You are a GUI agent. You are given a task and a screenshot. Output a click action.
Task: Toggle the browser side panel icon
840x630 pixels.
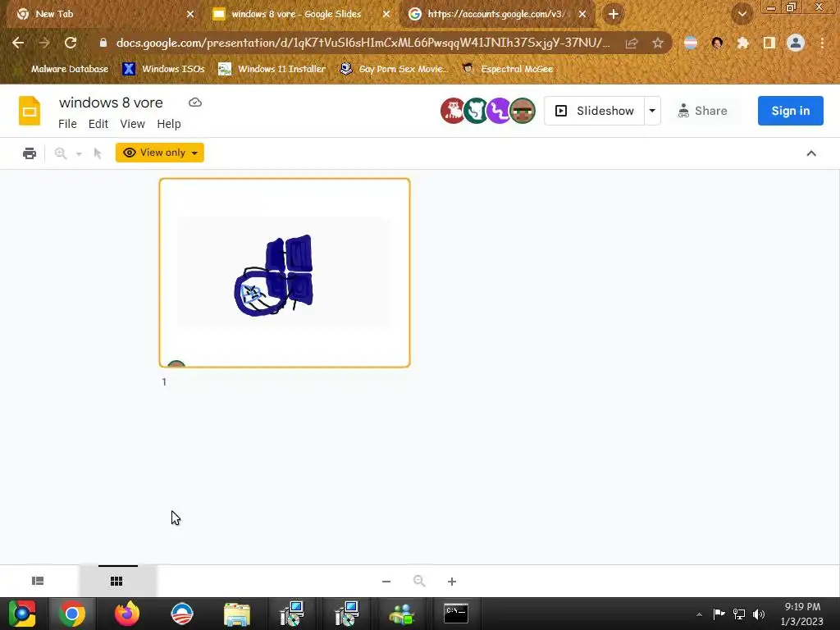tap(769, 43)
